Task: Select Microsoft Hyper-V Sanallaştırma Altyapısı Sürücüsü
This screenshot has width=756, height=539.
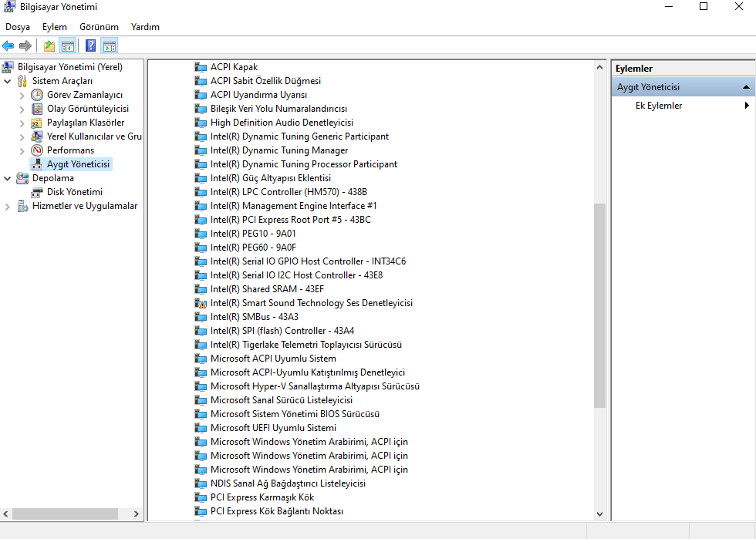Action: pos(315,386)
